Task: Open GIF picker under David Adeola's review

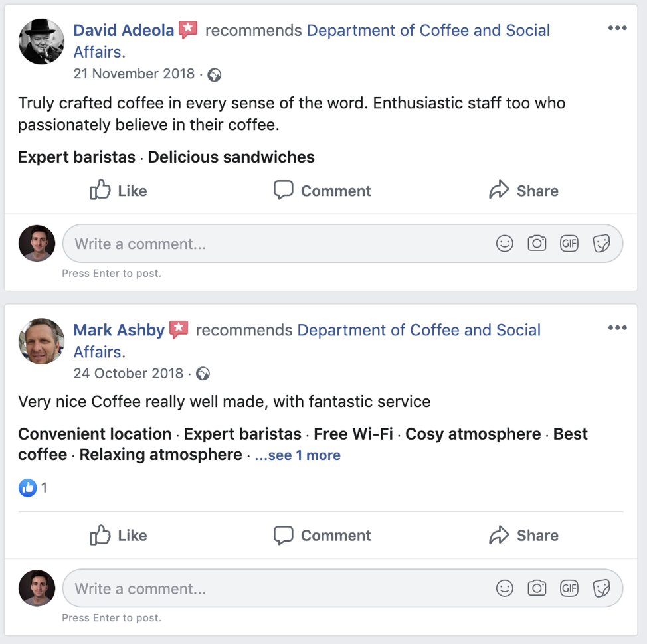Action: click(569, 244)
